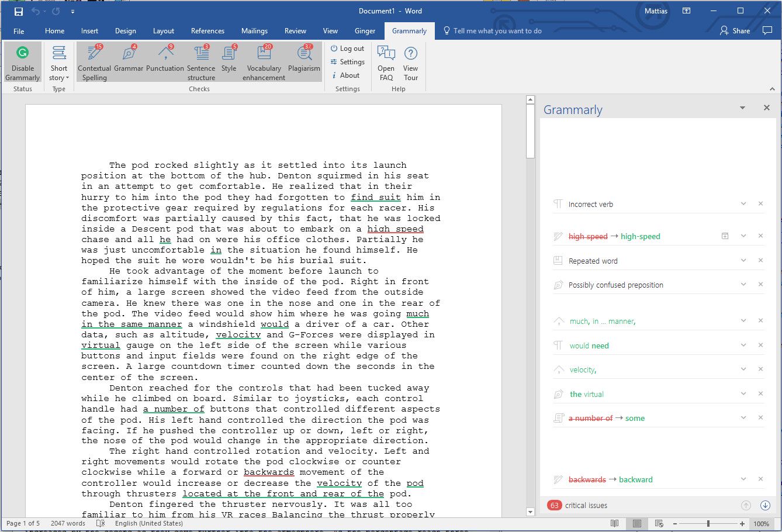
Task: Open the proofing errors status icon
Action: [x=101, y=523]
